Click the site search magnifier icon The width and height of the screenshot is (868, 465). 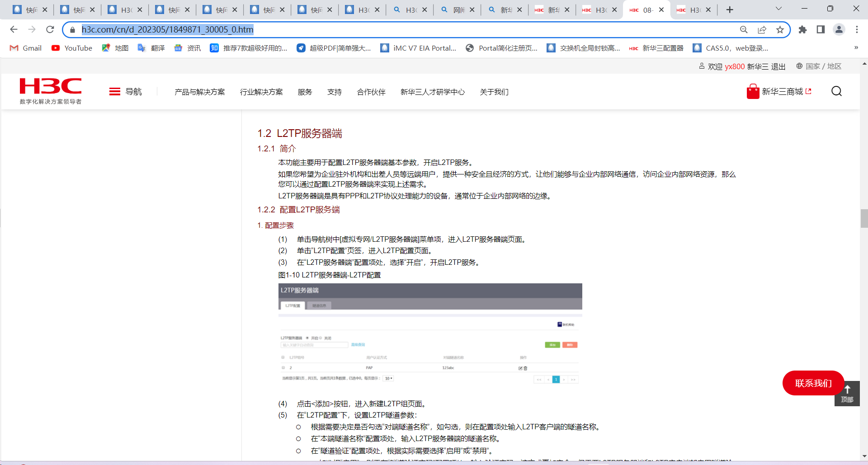pos(836,92)
